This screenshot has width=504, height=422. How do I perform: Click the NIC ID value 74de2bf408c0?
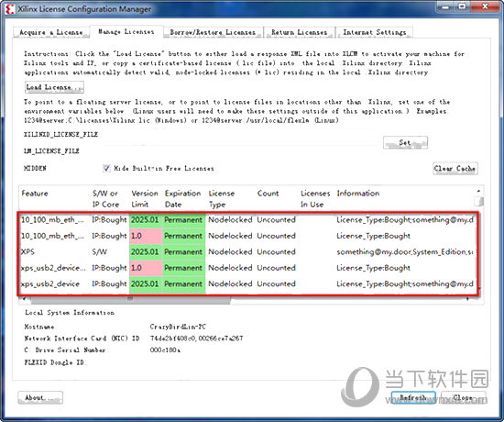(172, 339)
